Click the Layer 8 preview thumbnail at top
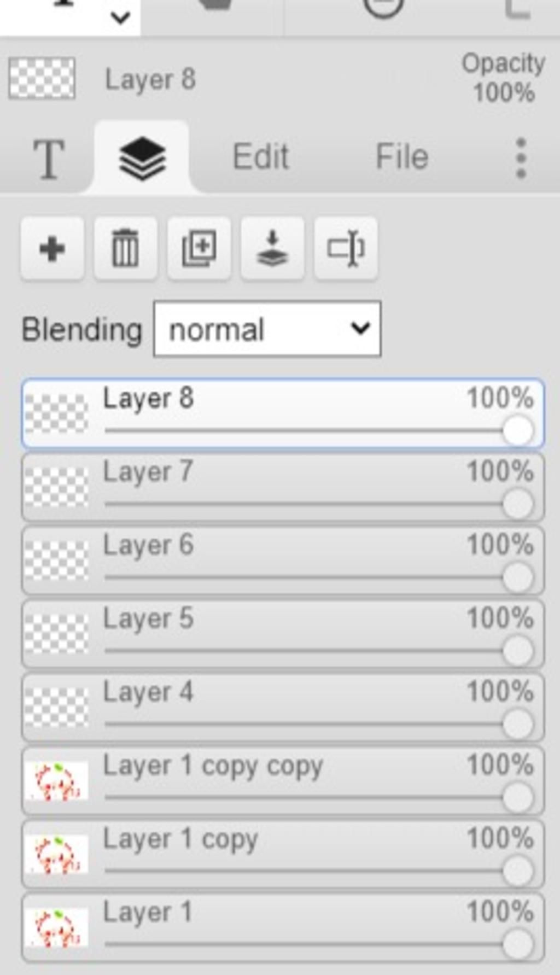The image size is (560, 975). [42, 78]
